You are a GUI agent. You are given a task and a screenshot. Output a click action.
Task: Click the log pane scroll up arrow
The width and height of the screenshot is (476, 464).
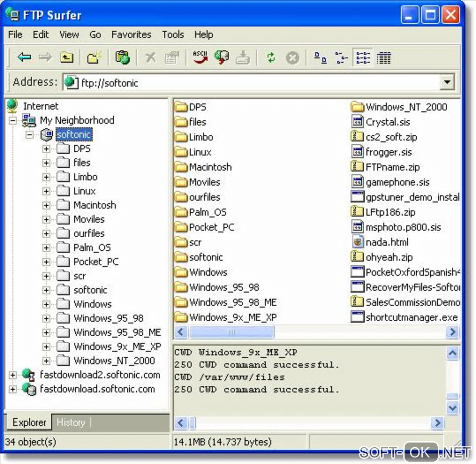click(x=452, y=353)
